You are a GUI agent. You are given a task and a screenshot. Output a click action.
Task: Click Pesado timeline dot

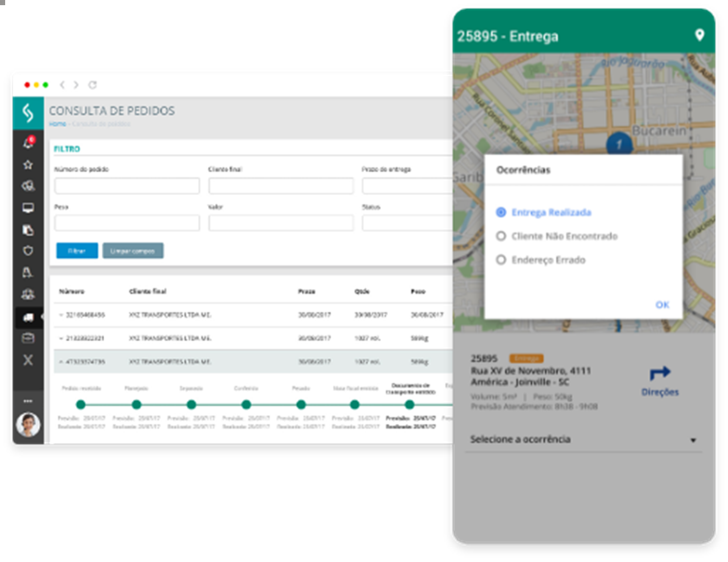(301, 405)
